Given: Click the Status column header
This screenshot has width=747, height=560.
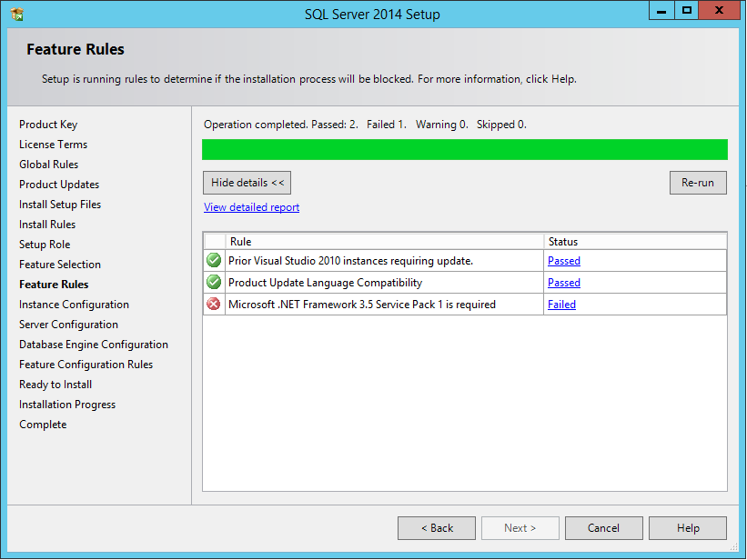Looking at the screenshot, I should 635,242.
